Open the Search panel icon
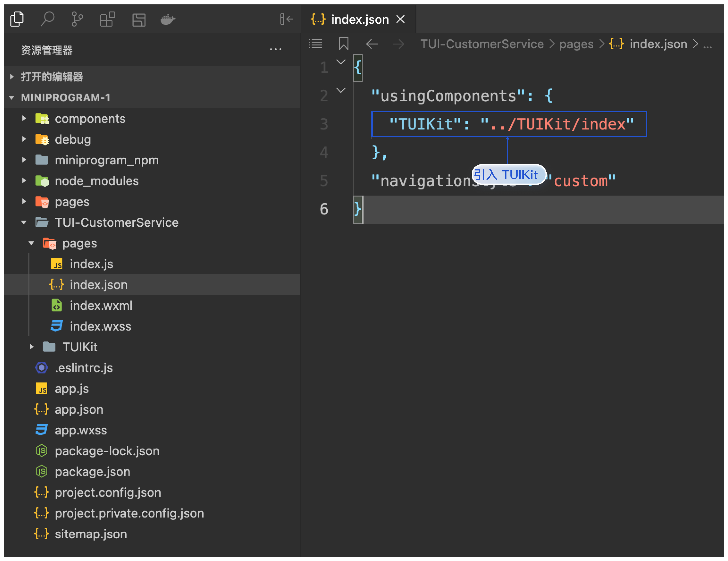The width and height of the screenshot is (728, 561). [47, 19]
